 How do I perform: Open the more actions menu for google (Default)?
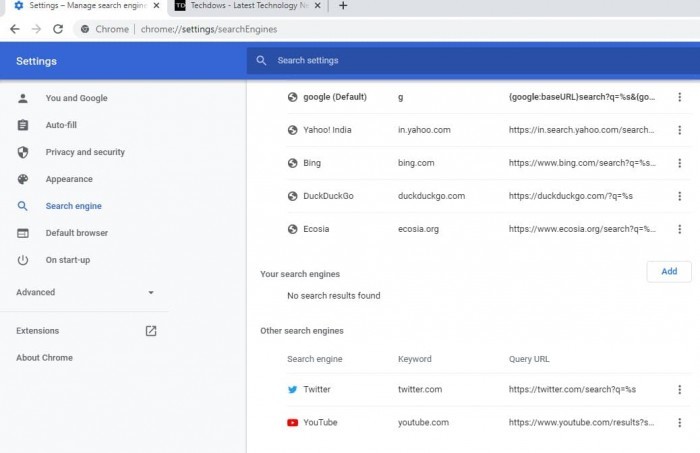(679, 97)
